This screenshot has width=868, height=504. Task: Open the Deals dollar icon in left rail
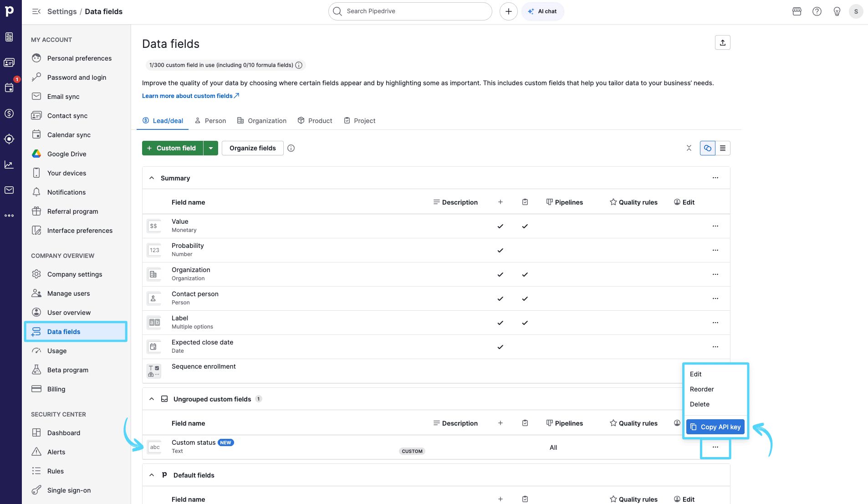click(x=9, y=113)
